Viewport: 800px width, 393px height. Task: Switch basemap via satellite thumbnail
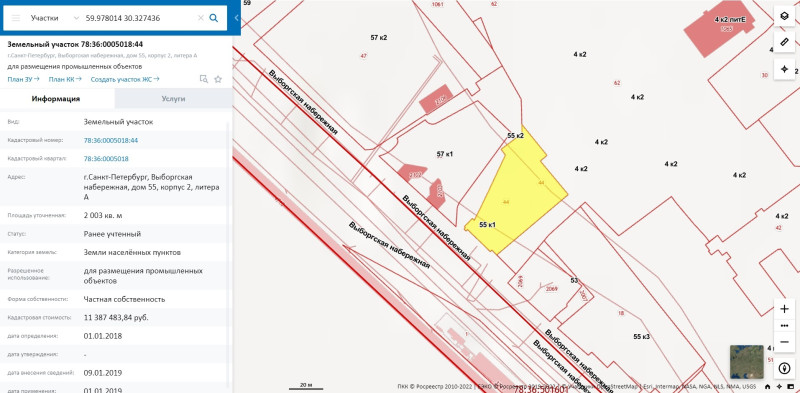pos(746,362)
